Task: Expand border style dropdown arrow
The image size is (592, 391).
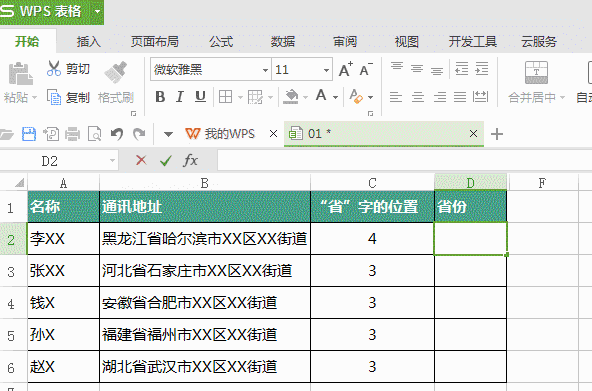Action: (240, 98)
